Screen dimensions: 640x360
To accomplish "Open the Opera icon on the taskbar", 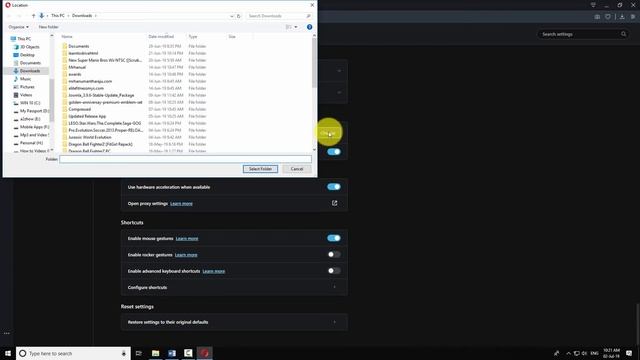I will coord(204,353).
